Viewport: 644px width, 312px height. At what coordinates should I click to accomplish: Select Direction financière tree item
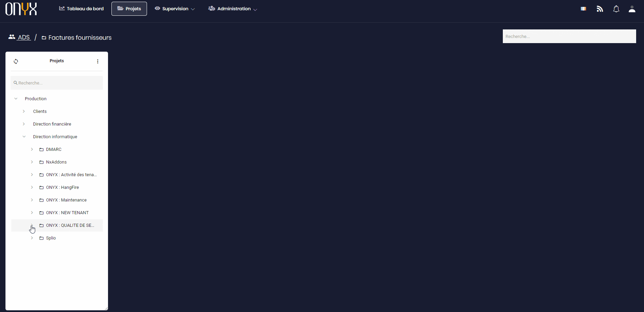[52, 124]
